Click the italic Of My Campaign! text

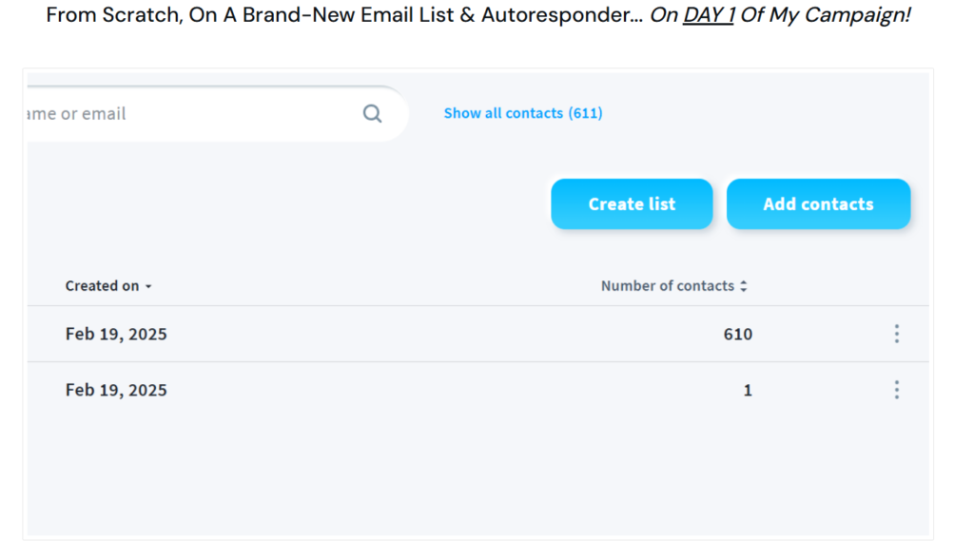click(x=826, y=16)
